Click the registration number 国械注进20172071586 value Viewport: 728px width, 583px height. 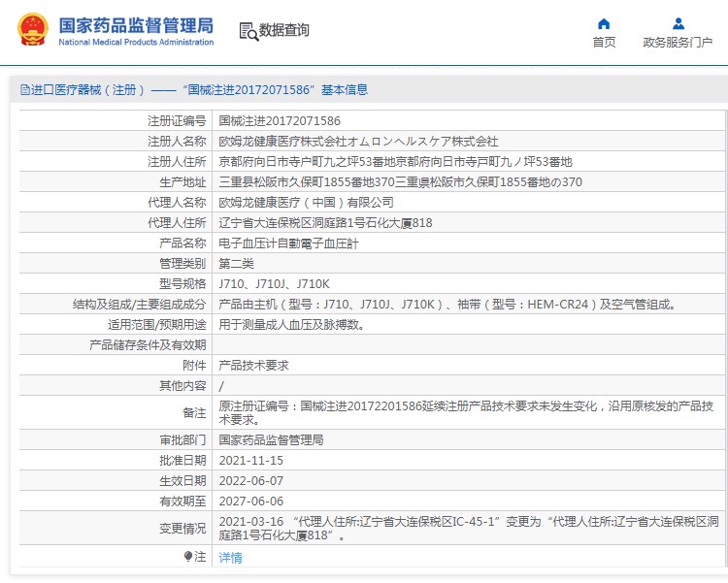tap(280, 120)
